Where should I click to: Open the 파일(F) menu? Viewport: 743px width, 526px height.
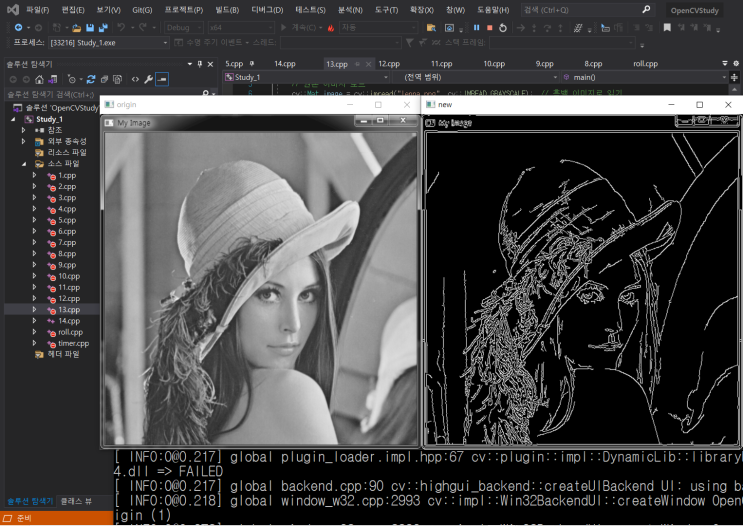(37, 10)
